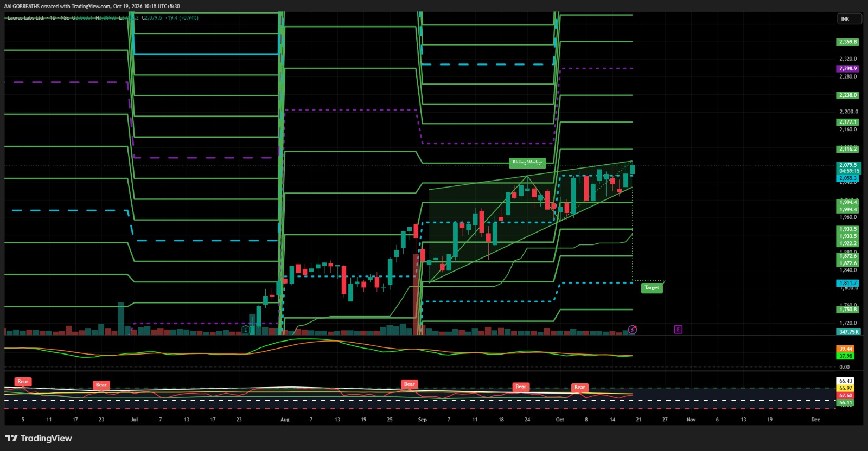Click the Nov label on time axis
Viewport: 868px width, 451px height.
click(691, 420)
